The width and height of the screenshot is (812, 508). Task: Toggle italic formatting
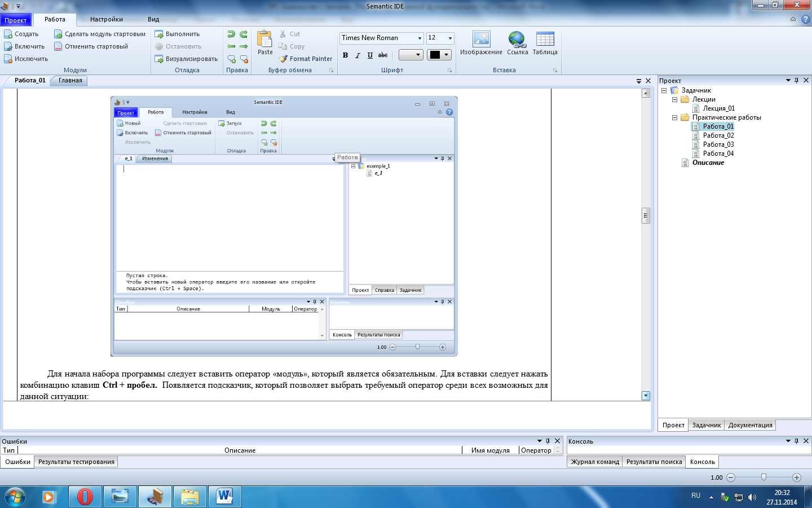pyautogui.click(x=358, y=55)
